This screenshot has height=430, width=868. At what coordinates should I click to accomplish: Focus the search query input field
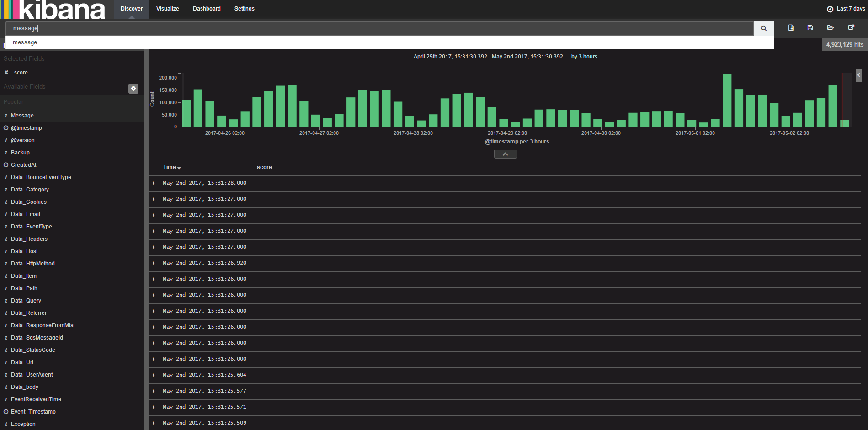(x=379, y=28)
